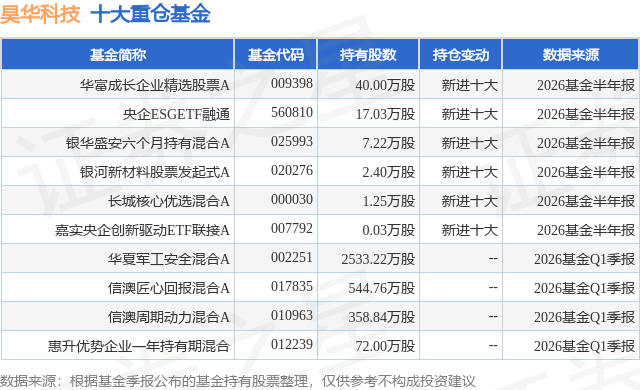Click the 数据来源 column header

(571, 55)
